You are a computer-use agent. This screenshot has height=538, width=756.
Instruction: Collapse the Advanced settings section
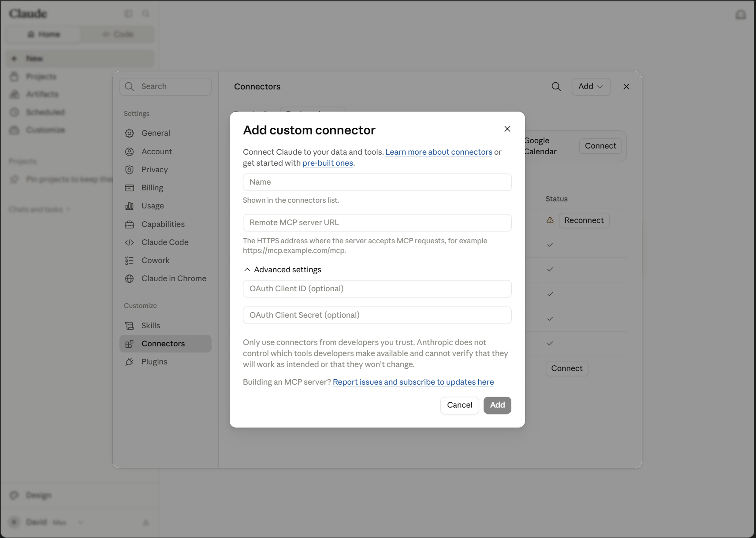click(x=283, y=270)
